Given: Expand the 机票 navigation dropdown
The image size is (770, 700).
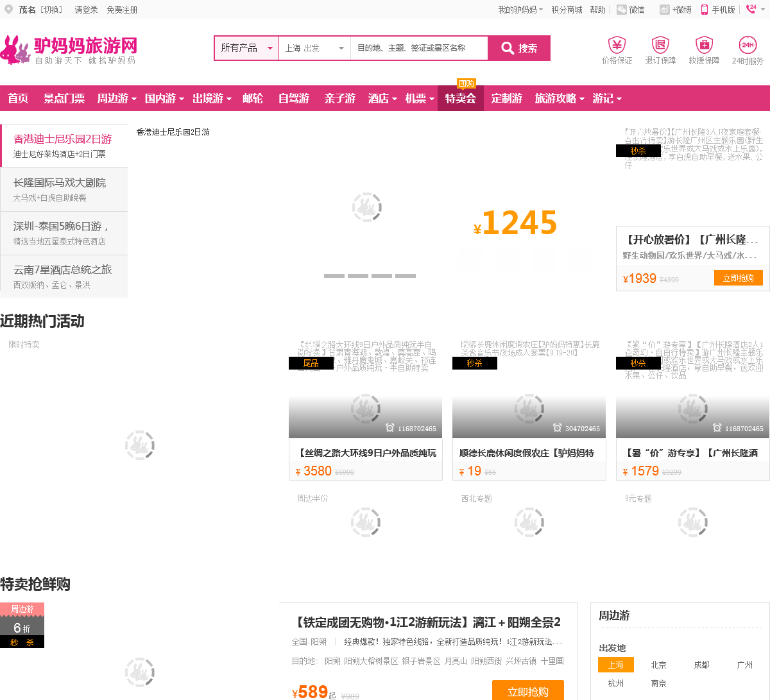Looking at the screenshot, I should coord(420,98).
